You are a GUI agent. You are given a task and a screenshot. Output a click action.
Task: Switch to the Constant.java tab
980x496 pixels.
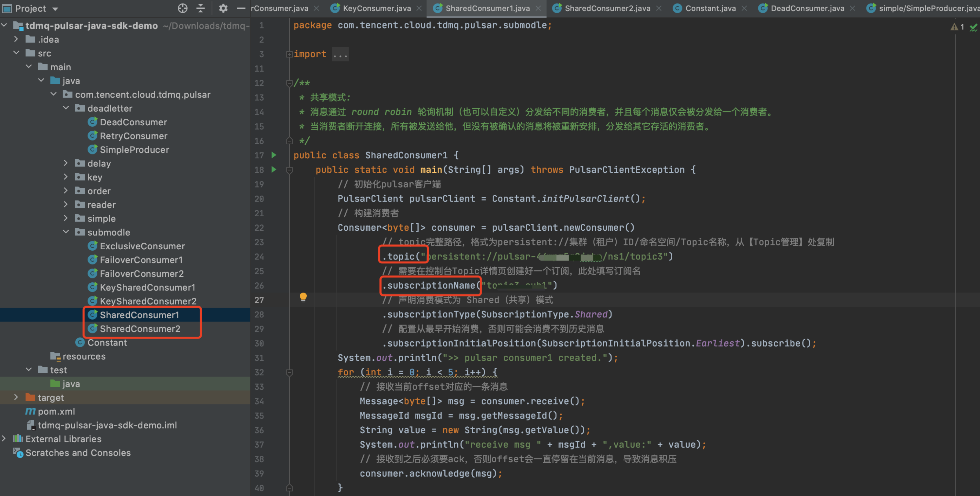[x=710, y=9]
